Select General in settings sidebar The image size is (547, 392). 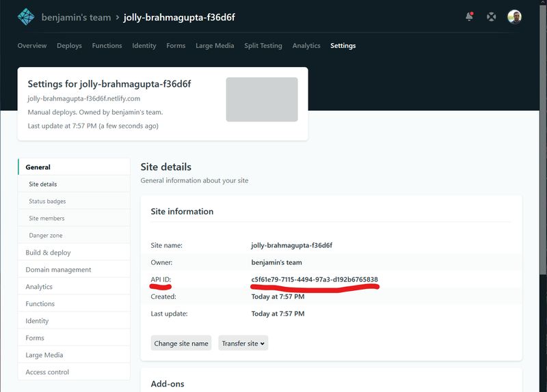(x=74, y=167)
